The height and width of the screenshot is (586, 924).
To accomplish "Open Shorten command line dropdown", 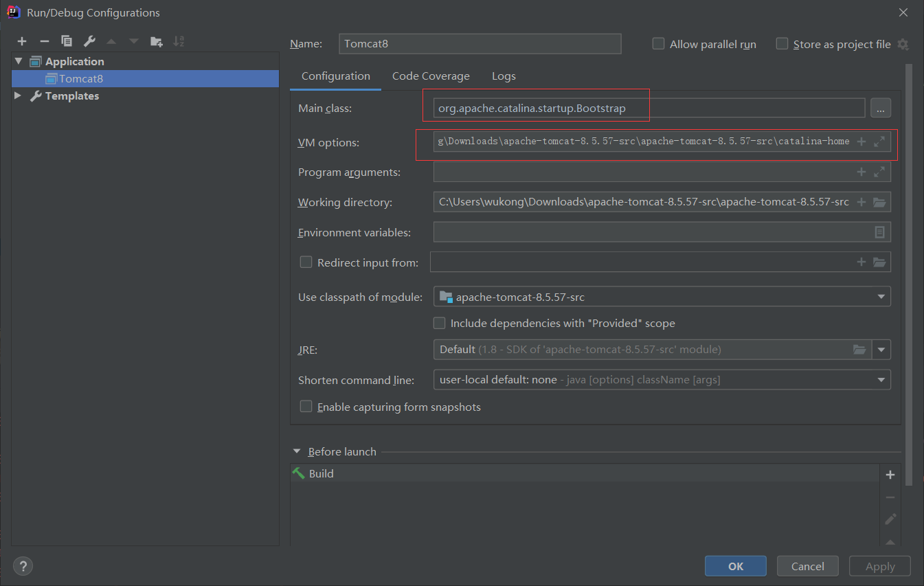I will 662,380.
